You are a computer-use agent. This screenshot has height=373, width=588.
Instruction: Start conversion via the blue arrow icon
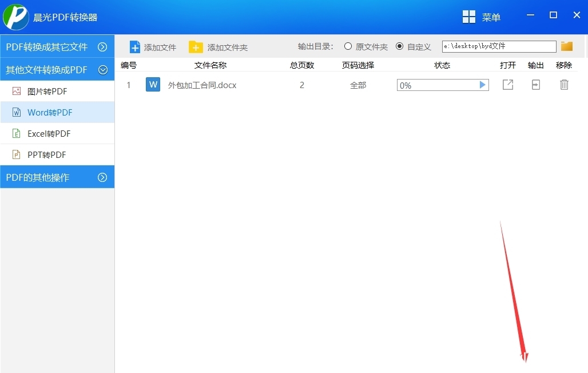[x=483, y=84]
